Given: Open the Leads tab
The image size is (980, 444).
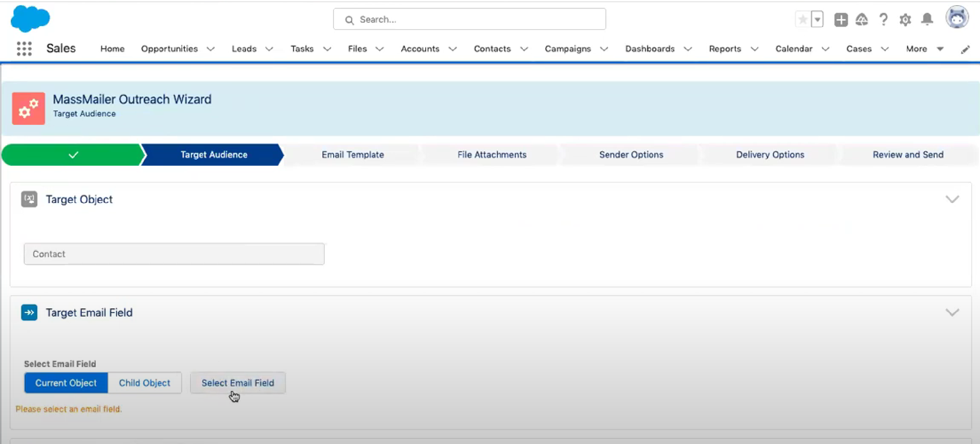Looking at the screenshot, I should pos(244,49).
